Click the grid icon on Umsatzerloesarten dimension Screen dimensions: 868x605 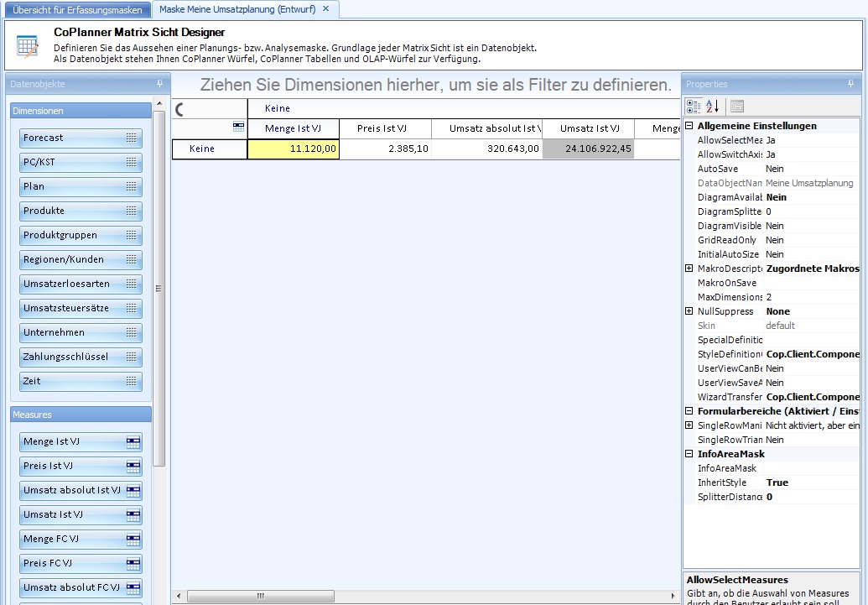point(131,284)
